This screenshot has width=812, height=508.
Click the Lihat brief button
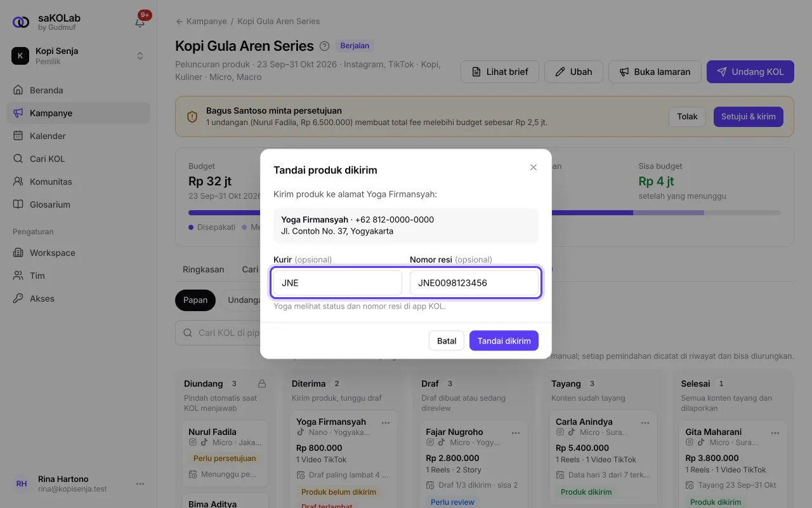500,72
